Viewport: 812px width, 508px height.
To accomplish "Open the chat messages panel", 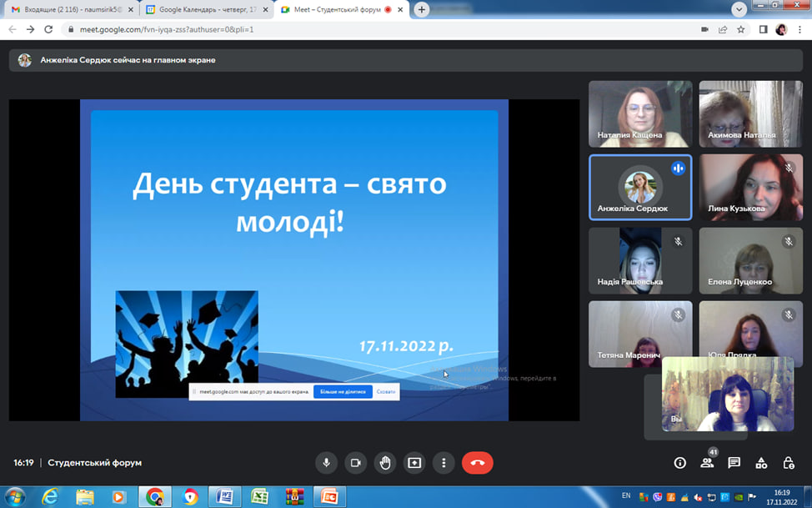I will 734,463.
